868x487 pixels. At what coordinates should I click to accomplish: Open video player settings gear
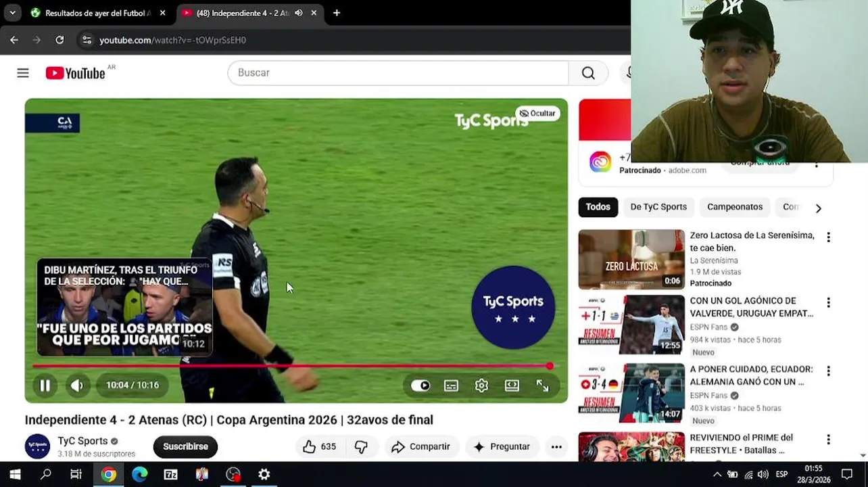(481, 386)
